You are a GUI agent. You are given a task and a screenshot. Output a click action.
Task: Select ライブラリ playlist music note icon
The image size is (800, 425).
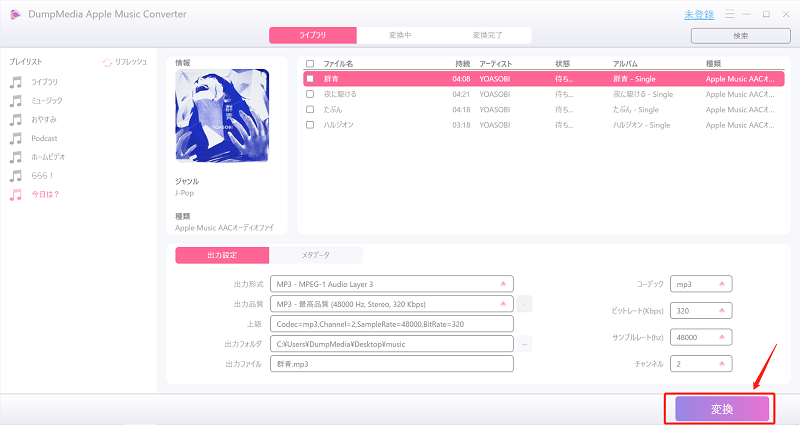(x=16, y=82)
